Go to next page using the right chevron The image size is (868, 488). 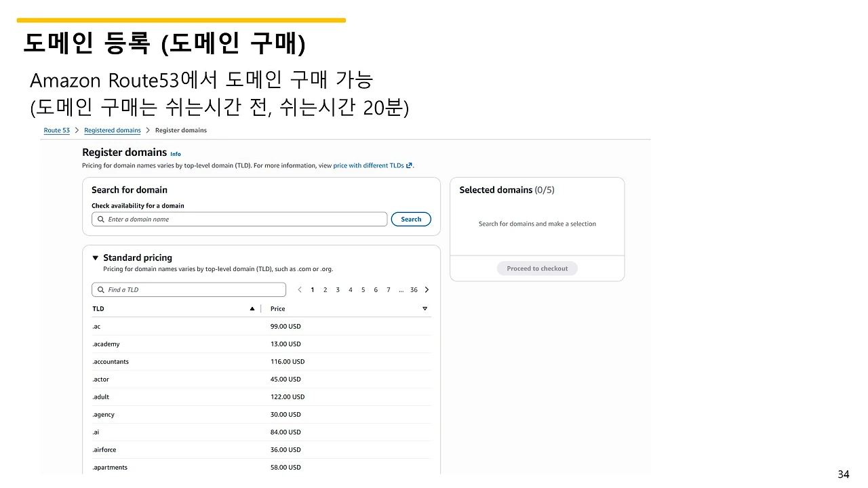tap(427, 289)
